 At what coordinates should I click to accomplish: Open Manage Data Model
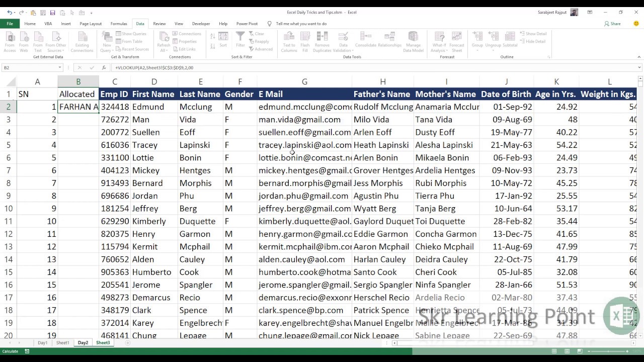[x=413, y=42]
